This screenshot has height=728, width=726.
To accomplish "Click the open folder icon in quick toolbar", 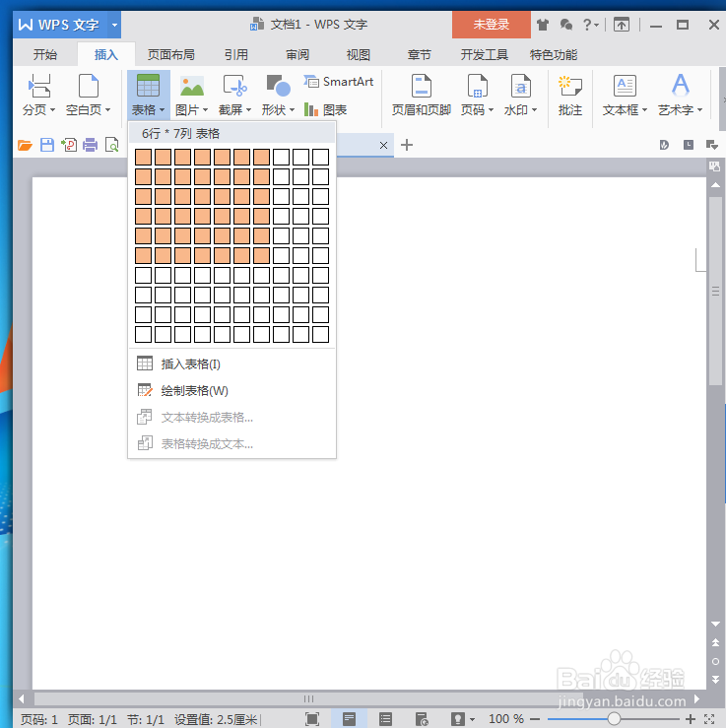I will point(25,146).
